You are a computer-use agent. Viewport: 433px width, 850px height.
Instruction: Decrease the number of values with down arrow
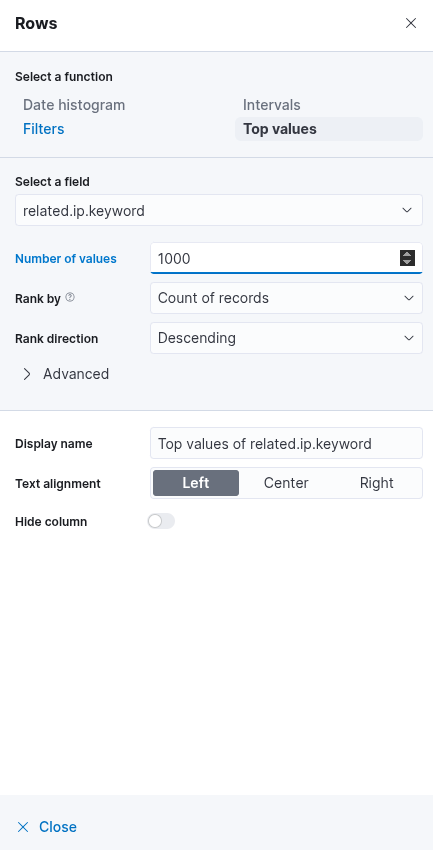click(408, 262)
